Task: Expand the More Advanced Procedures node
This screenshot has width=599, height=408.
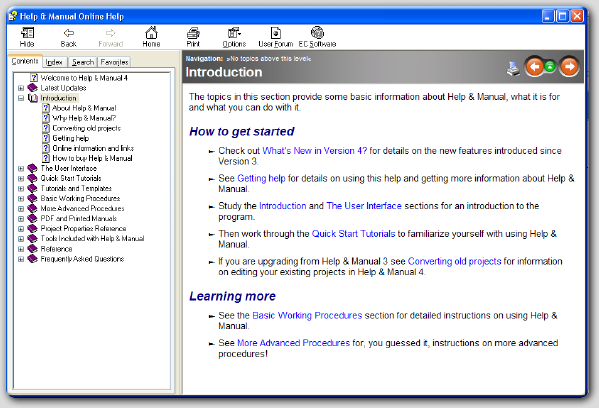Action: [x=21, y=209]
